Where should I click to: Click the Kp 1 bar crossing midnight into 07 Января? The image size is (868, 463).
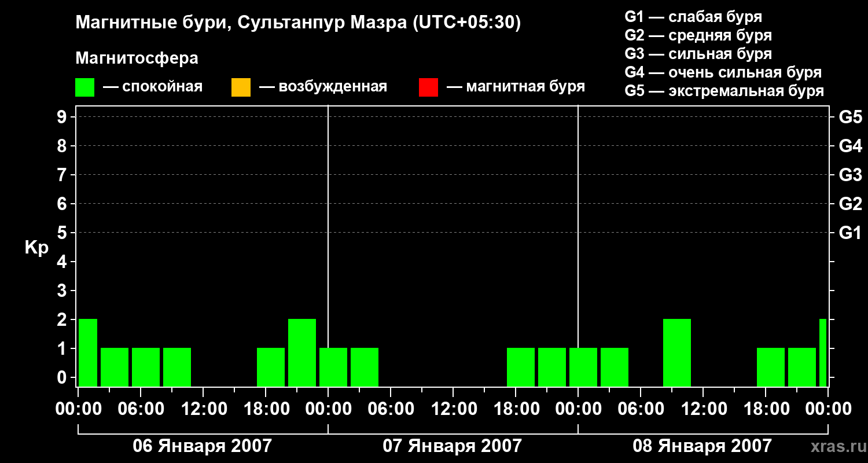333,367
